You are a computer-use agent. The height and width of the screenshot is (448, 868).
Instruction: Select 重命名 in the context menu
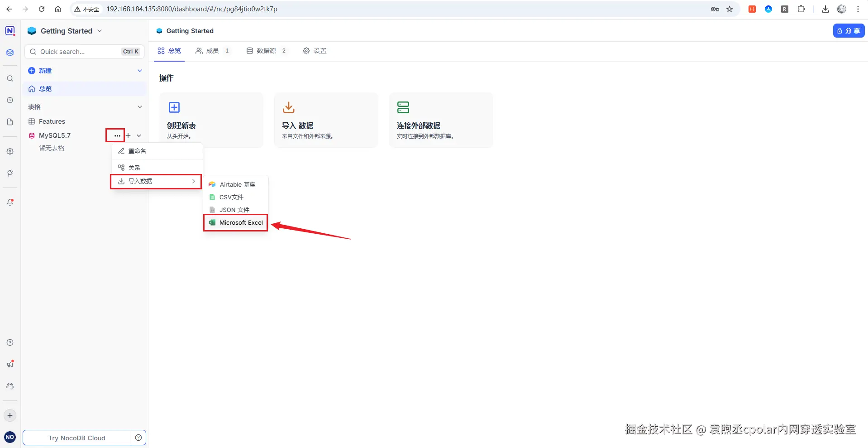coord(157,151)
